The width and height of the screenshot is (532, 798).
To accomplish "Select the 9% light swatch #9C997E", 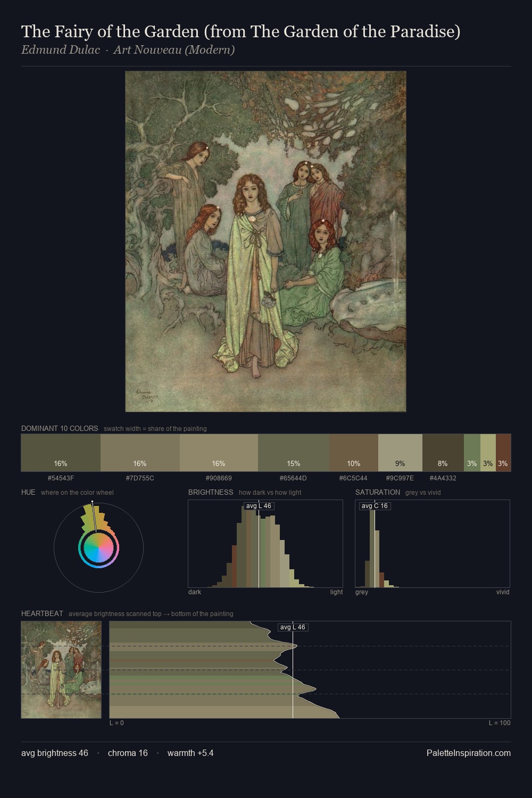I will click(400, 453).
